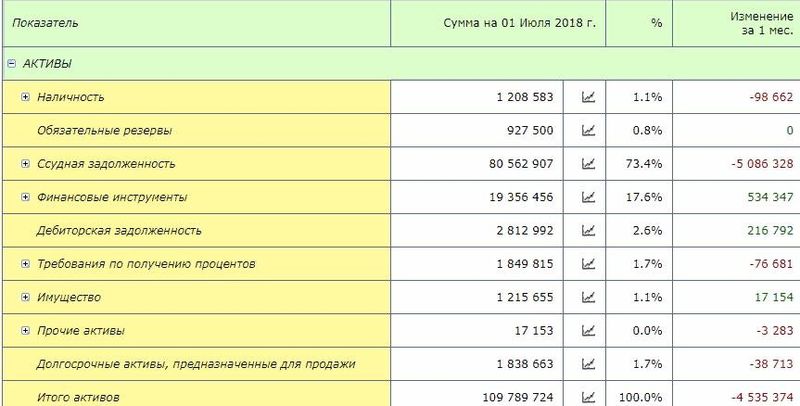800x406 pixels.
Task: Open chart icon for Дебиторская задолженность row
Action: tap(588, 231)
